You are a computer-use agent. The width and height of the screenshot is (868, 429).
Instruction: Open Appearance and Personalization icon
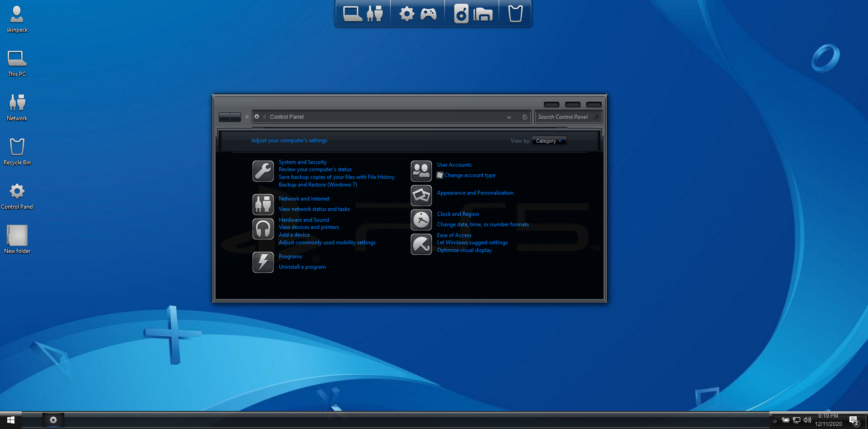tap(421, 196)
